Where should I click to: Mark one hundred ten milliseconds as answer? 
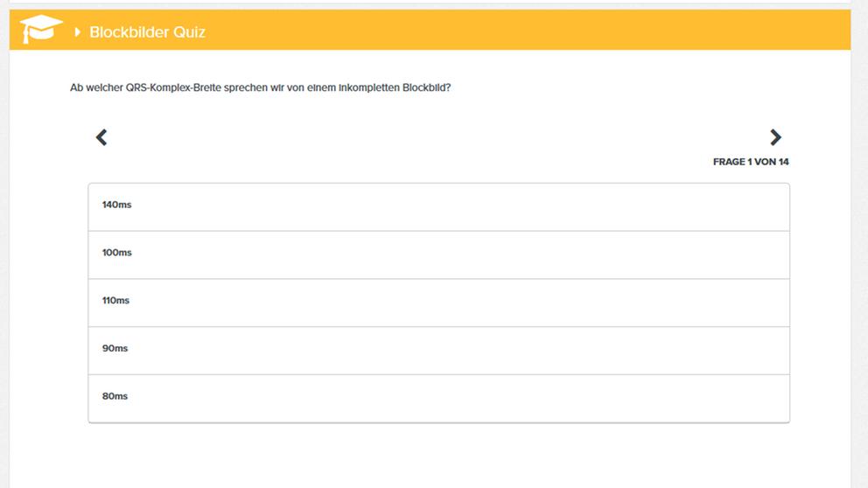coord(439,303)
